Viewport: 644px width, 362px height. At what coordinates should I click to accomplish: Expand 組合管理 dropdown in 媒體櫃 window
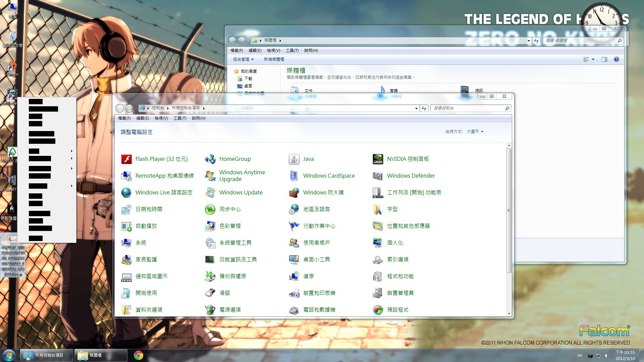click(244, 59)
